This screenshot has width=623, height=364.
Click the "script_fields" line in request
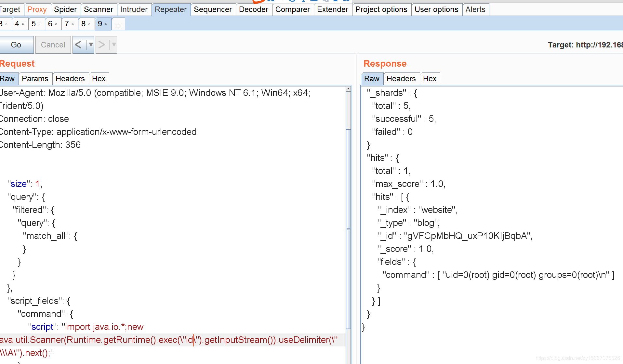(x=39, y=301)
